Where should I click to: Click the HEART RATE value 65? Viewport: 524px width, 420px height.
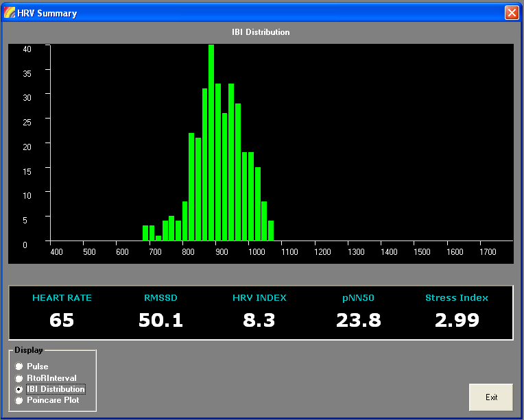(x=62, y=320)
